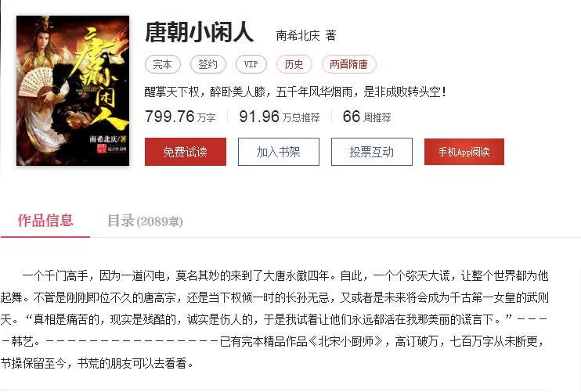Add book with 加入书架 button
581x392 pixels.
pyautogui.click(x=278, y=152)
